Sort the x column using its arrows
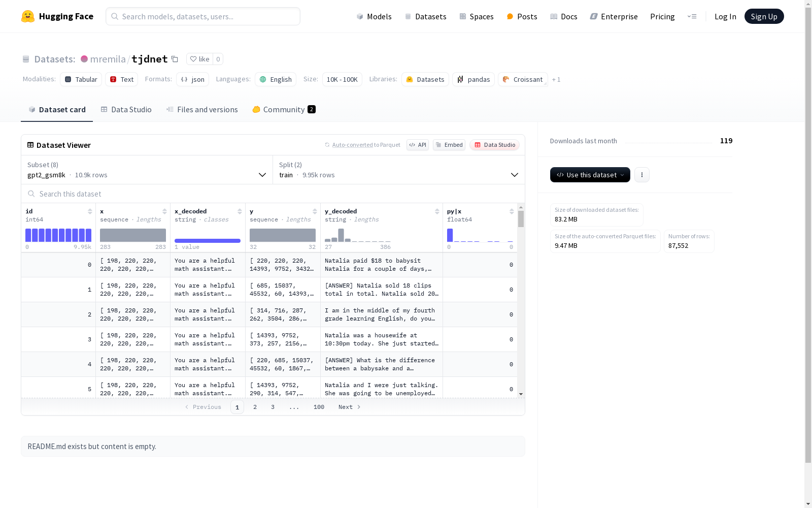The height and width of the screenshot is (508, 812). click(164, 211)
